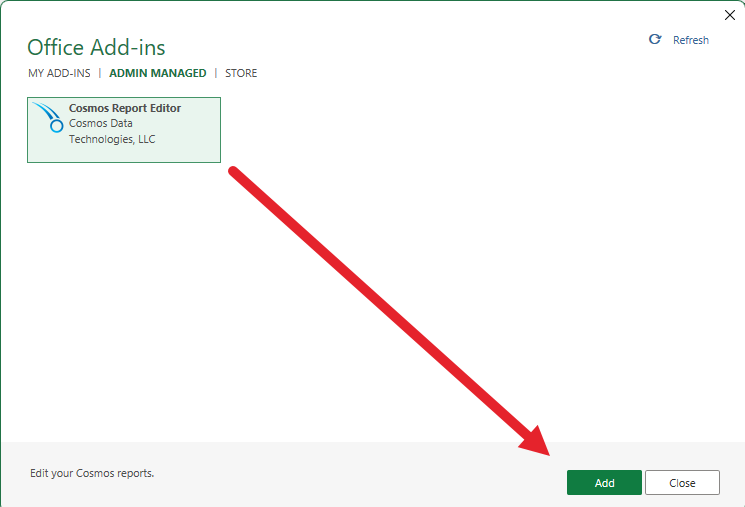This screenshot has width=745, height=507.
Task: Click the green Add button
Action: (x=604, y=483)
